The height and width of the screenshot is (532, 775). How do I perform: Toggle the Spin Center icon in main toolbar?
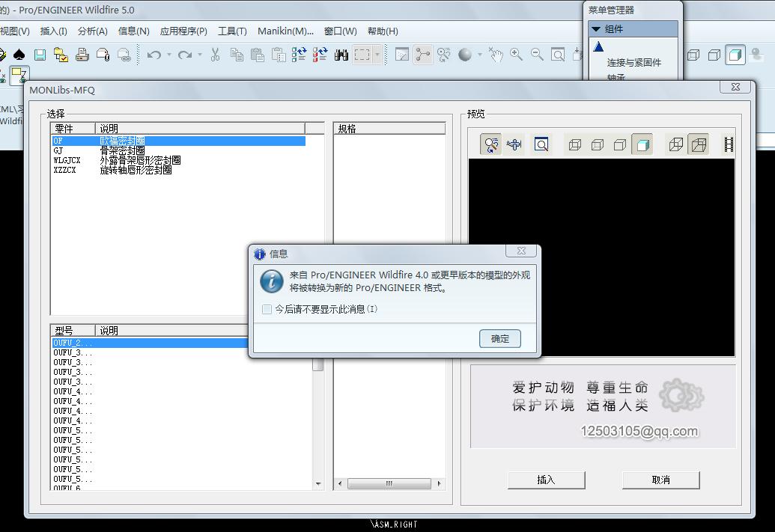click(422, 55)
